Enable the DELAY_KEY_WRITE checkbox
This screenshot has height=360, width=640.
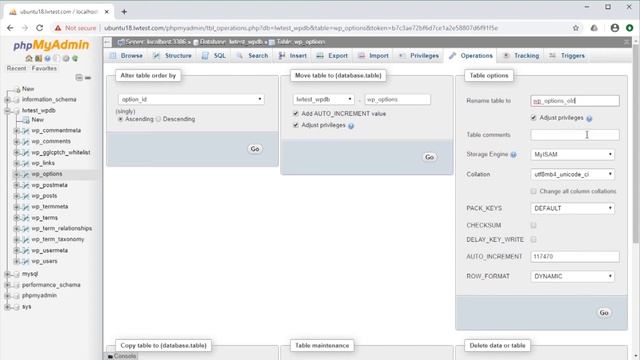point(533,239)
